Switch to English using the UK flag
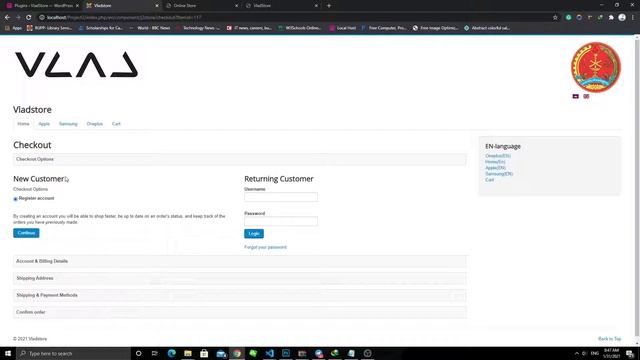Viewport: 640px width, 360px height. point(586,96)
